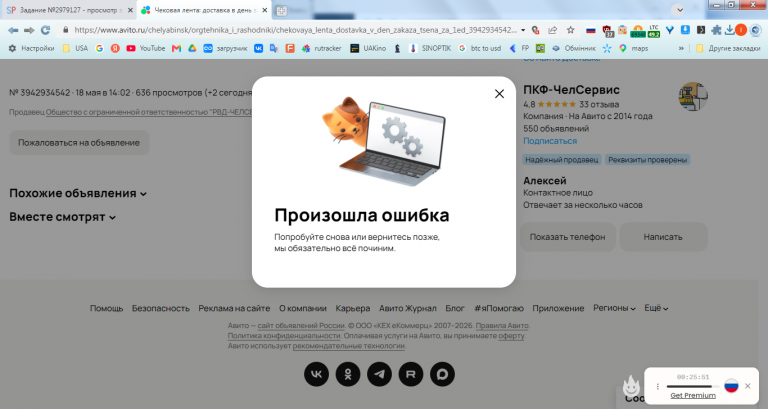
Task: Open Avito's VK social page
Action: pyautogui.click(x=316, y=374)
